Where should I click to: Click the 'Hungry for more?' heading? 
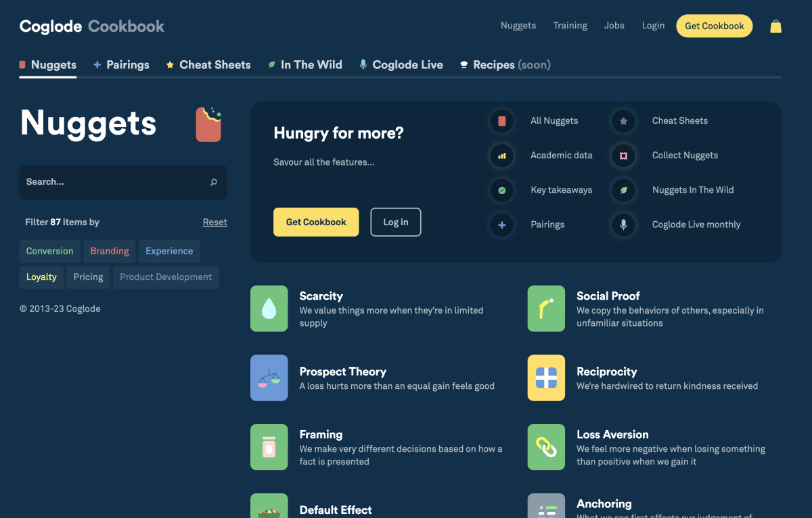tap(338, 133)
